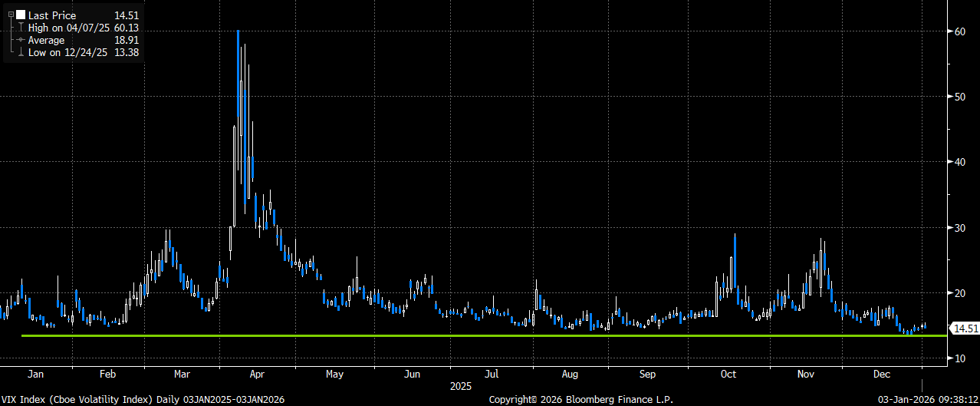The height and width of the screenshot is (406, 980).
Task: Click the Dec x-axis label
Action: (x=882, y=375)
